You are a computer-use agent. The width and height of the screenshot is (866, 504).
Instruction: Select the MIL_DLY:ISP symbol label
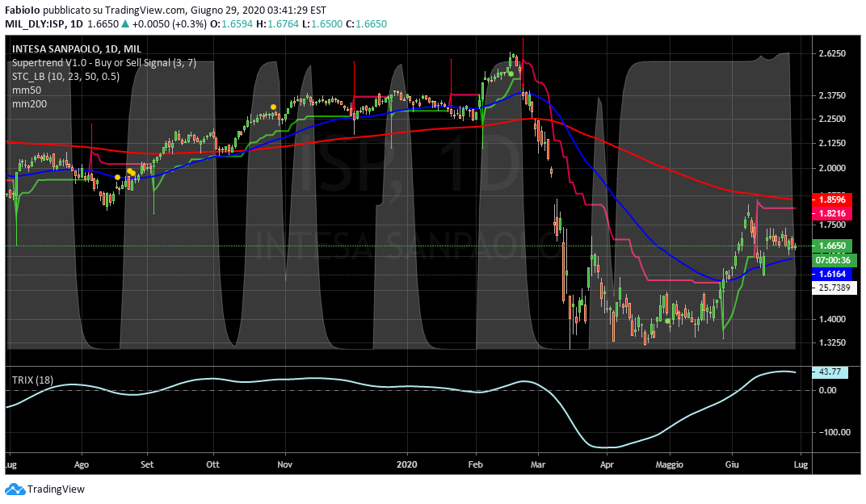[x=35, y=23]
